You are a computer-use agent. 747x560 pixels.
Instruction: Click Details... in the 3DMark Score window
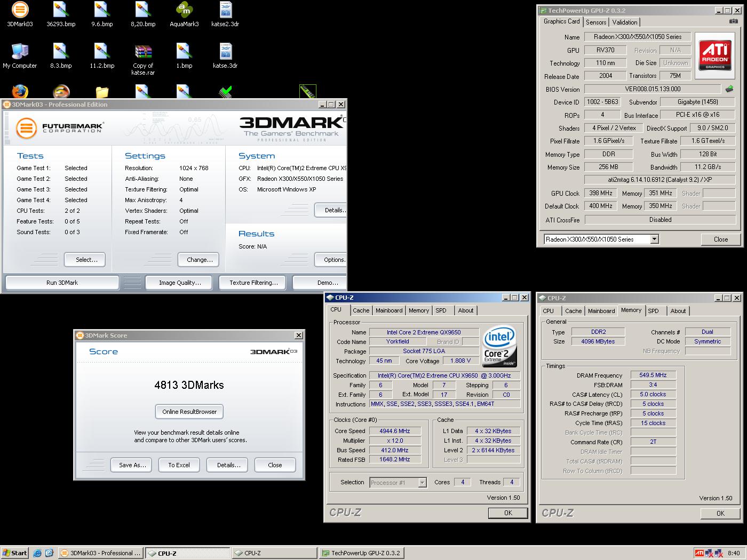point(227,465)
